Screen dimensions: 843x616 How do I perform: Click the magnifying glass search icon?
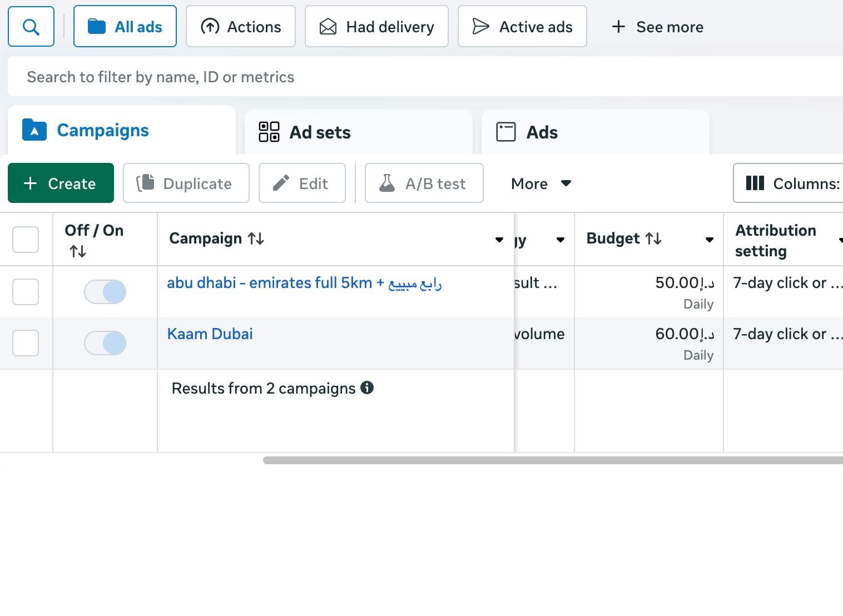31,27
